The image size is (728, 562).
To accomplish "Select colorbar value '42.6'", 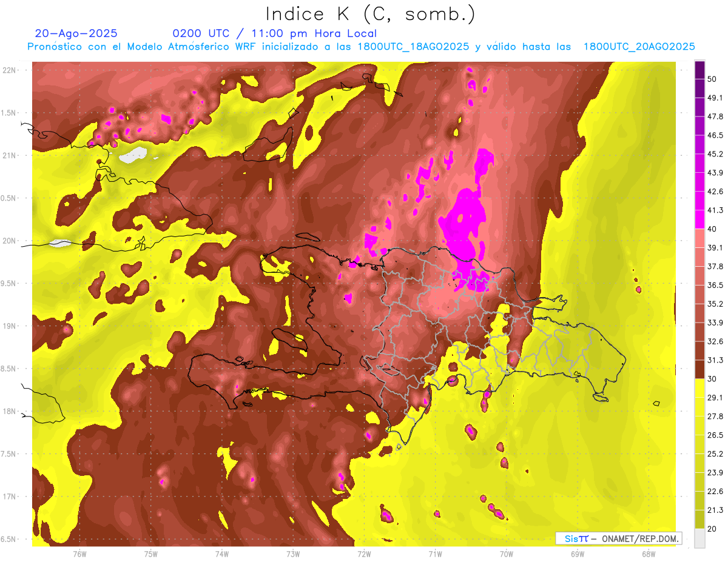I will (x=715, y=192).
